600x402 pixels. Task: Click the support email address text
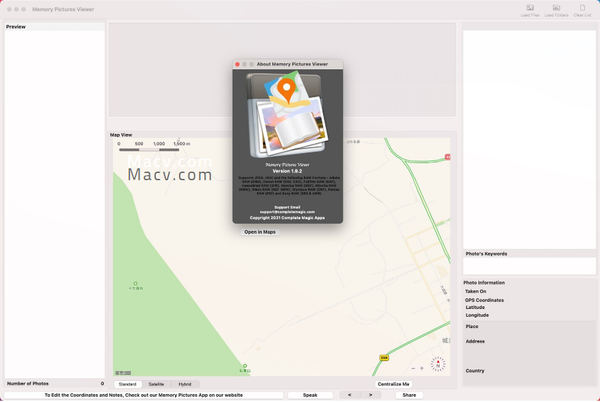click(287, 212)
